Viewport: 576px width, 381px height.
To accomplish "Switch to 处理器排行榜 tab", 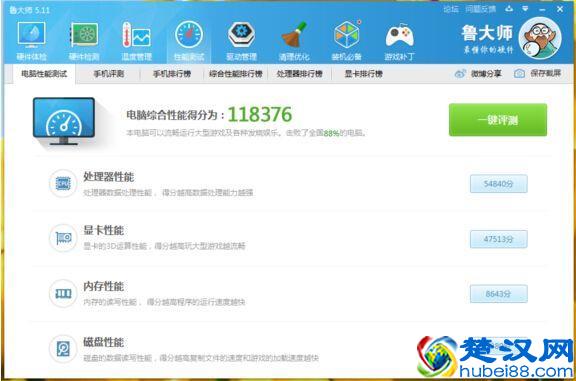I will click(299, 74).
